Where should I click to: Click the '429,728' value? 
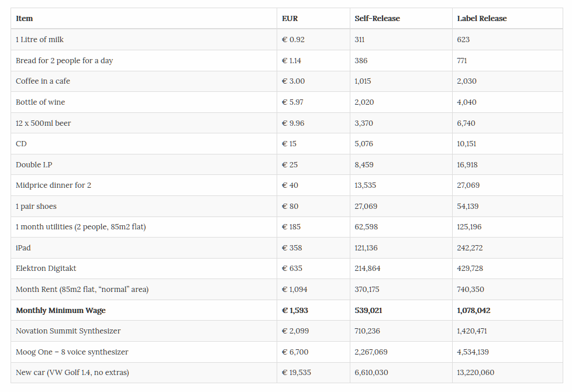click(x=470, y=269)
